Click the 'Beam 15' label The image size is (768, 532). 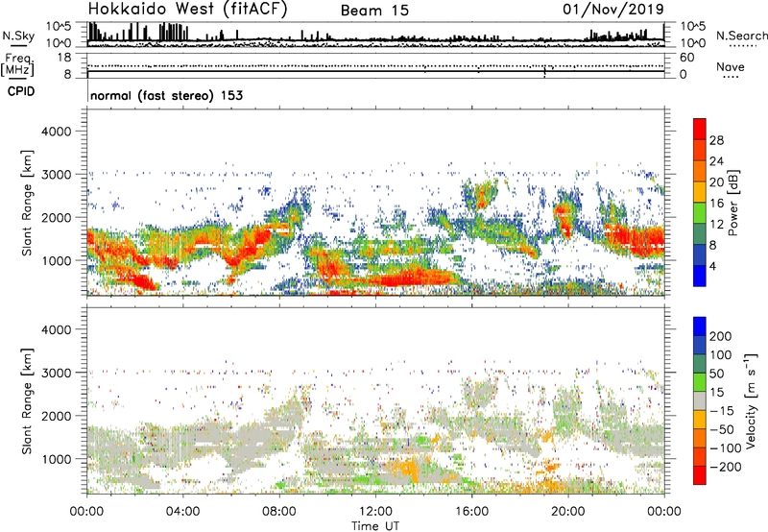374,11
